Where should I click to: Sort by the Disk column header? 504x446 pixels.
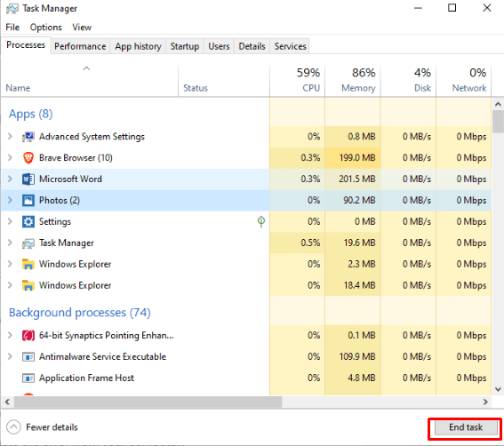[x=408, y=81]
